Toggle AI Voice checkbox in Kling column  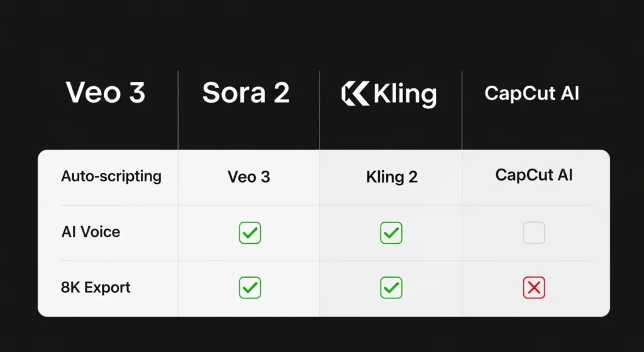click(x=391, y=233)
